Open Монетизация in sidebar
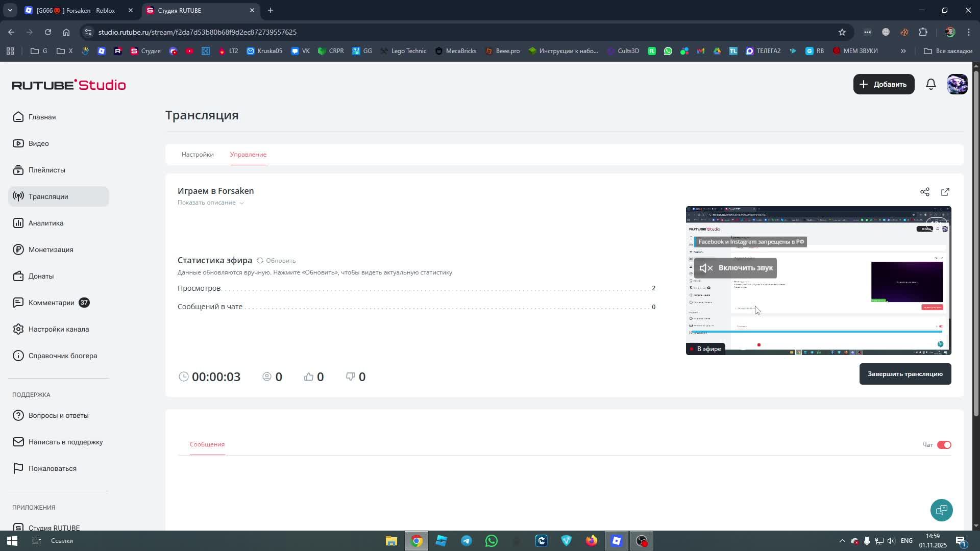This screenshot has width=980, height=551. pos(58,249)
